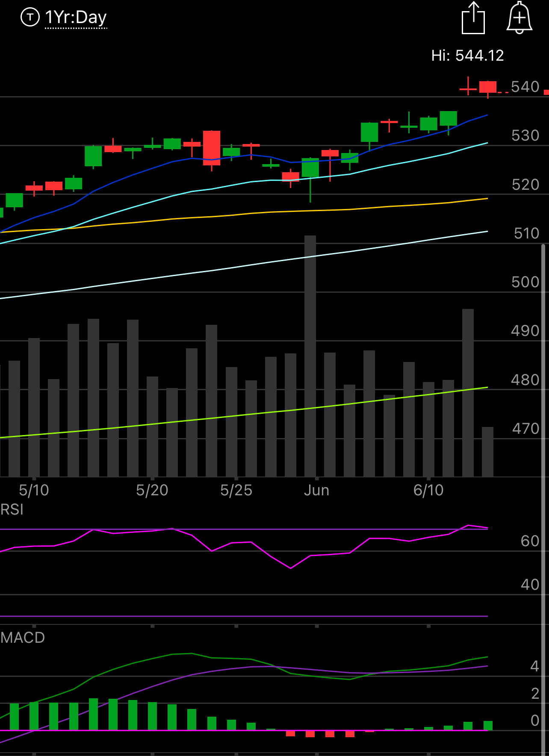
Task: Tap the Jun date label
Action: pyautogui.click(x=316, y=490)
